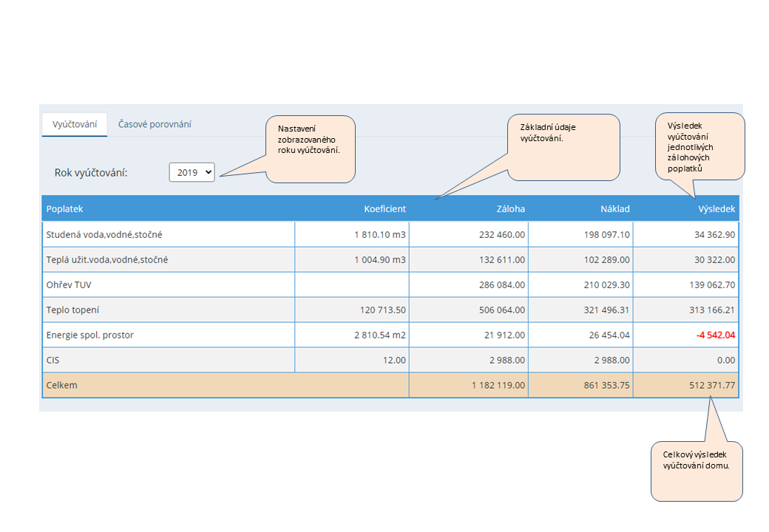Click the Záloha column header
The height and width of the screenshot is (532, 769).
point(510,209)
